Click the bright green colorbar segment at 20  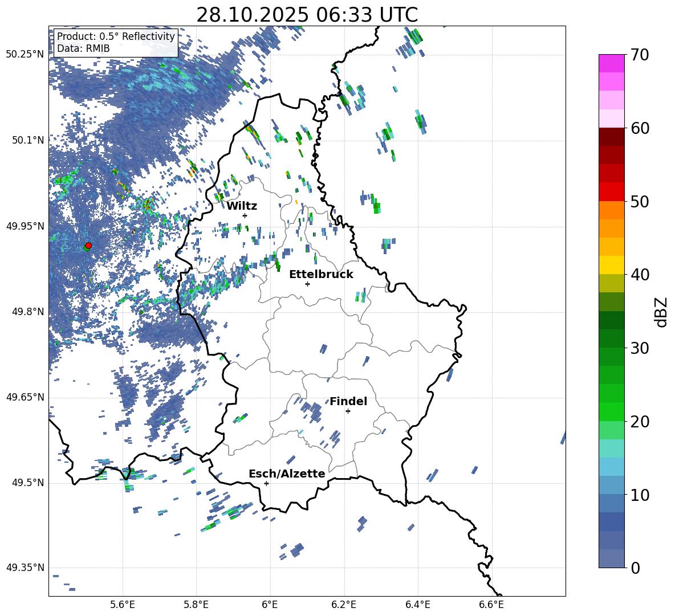611,411
